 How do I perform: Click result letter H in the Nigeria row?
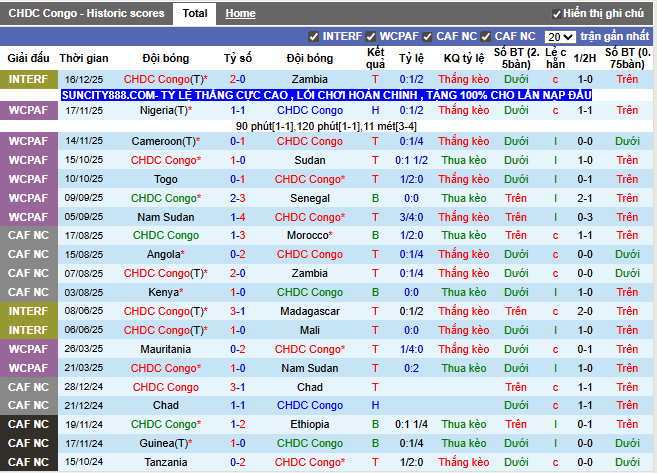[375, 110]
